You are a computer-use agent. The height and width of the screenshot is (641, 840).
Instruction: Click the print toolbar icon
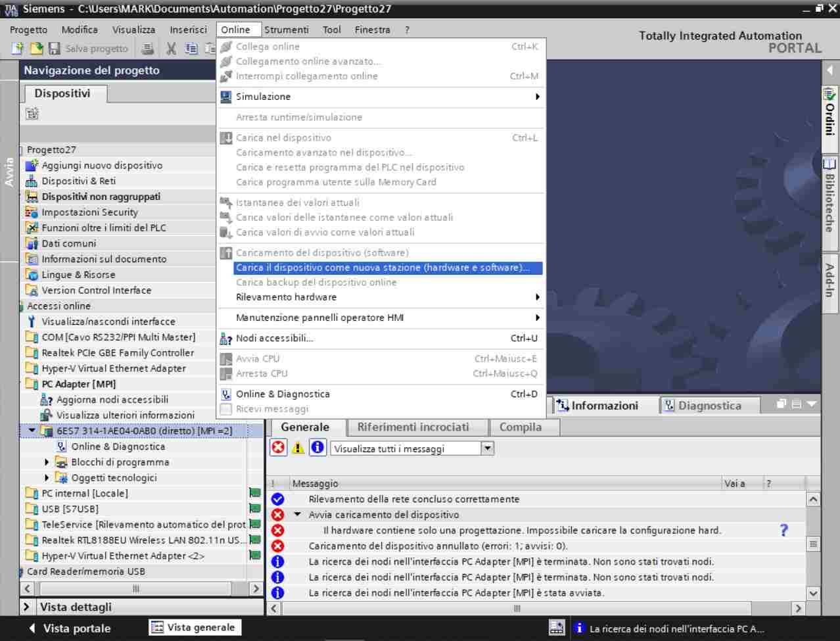149,49
